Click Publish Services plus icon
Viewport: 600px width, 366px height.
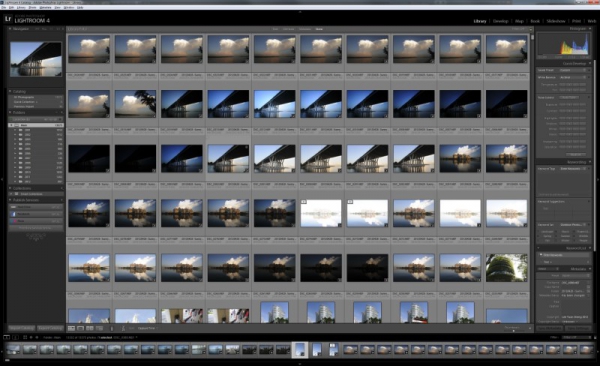pos(62,200)
